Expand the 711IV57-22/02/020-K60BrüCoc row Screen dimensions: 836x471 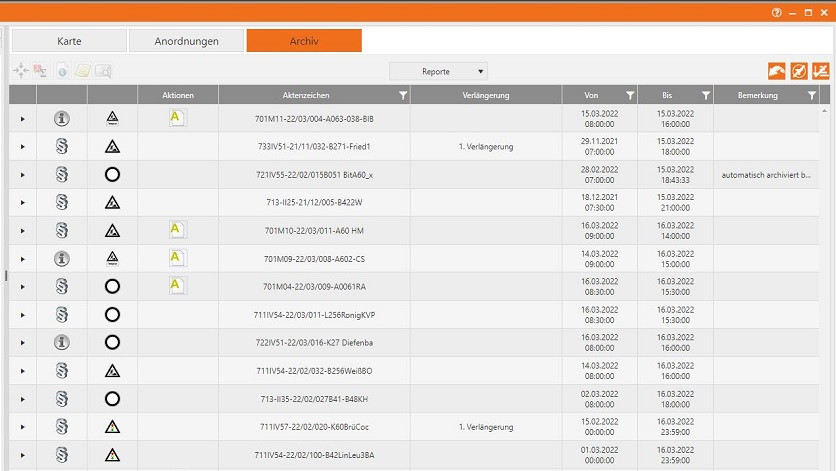coord(22,427)
